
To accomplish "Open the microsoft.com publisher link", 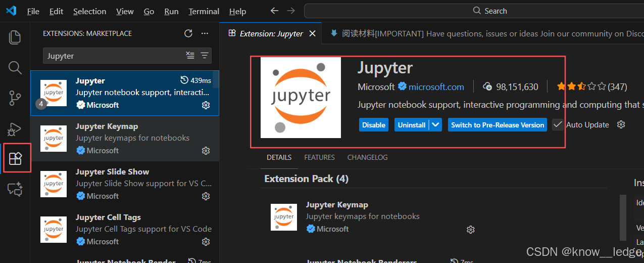I will point(436,86).
